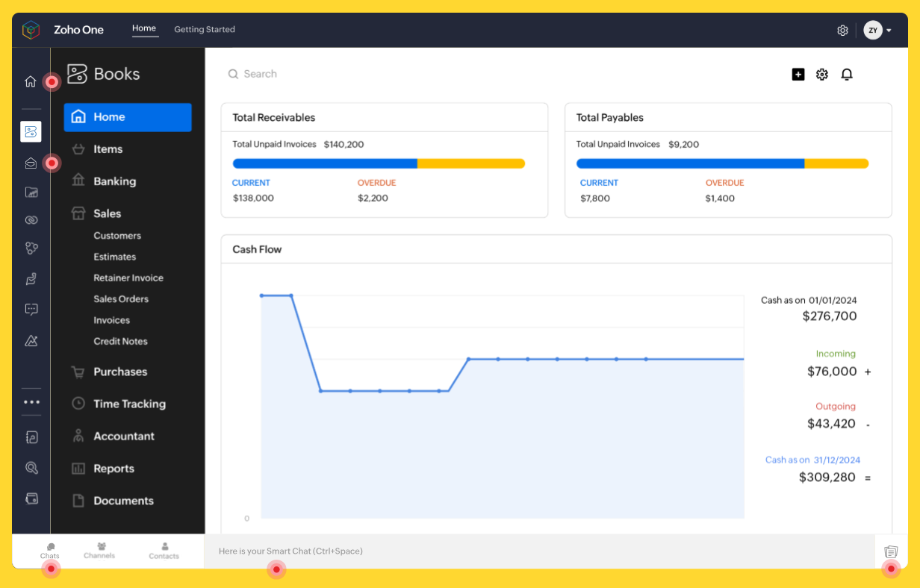
Task: Click the Outgoing $43,420 amount
Action: coord(831,424)
